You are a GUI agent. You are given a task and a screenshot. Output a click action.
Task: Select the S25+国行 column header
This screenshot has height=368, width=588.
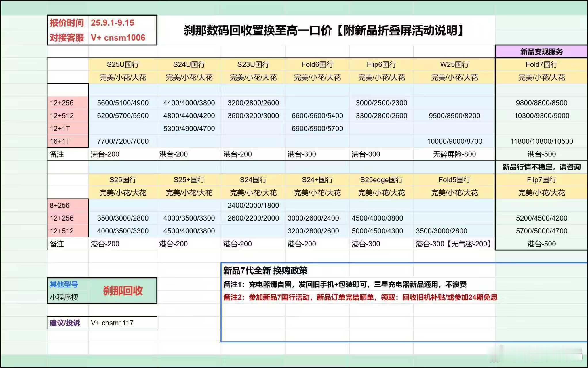[189, 180]
